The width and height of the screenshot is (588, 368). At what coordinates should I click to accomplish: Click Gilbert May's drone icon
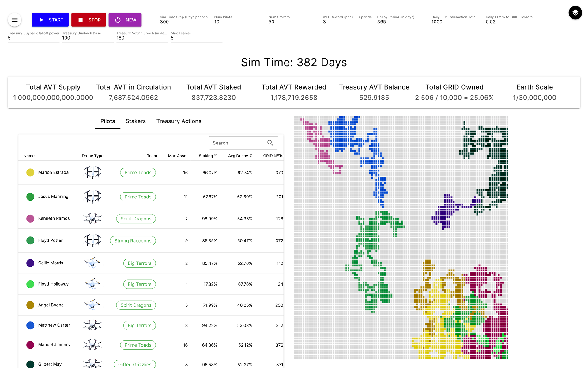coord(92,364)
